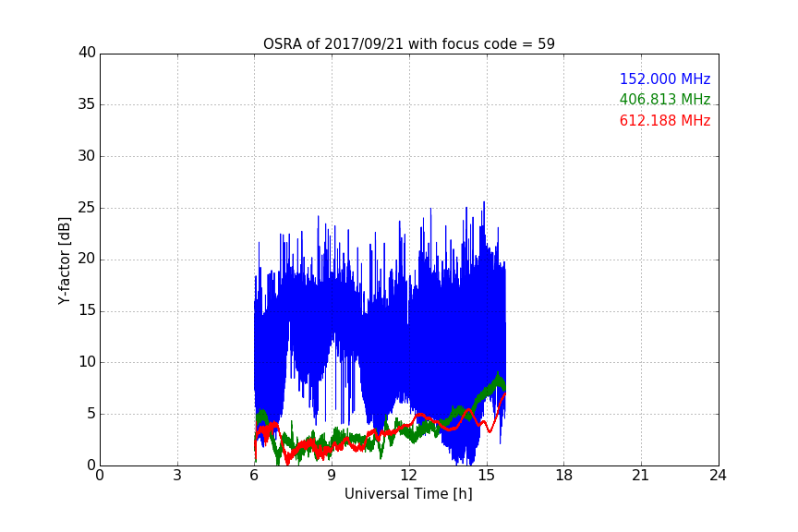Click the blue trace's highest spike near 25 dB

pyautogui.click(x=484, y=202)
